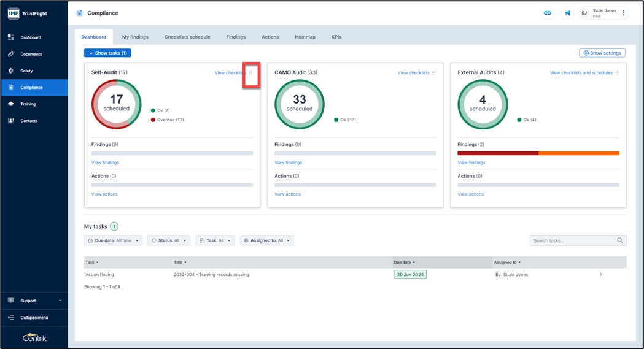Click the Show tasks (1) button
This screenshot has height=349, width=644.
coord(107,53)
